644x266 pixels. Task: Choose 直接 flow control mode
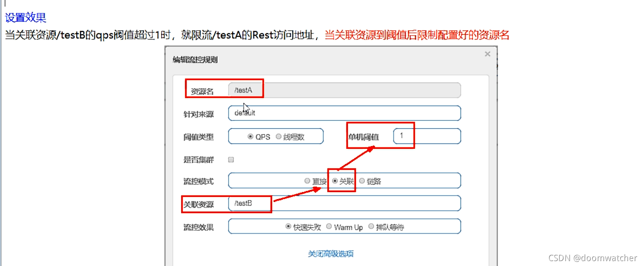click(307, 180)
